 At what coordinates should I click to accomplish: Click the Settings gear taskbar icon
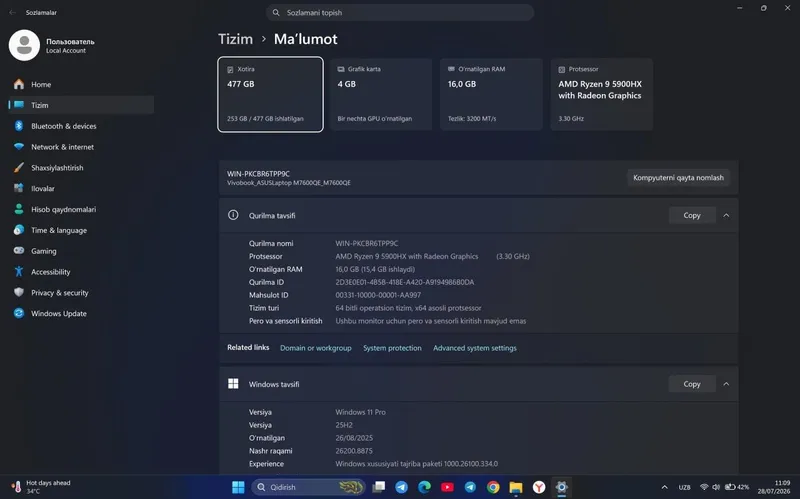(562, 487)
